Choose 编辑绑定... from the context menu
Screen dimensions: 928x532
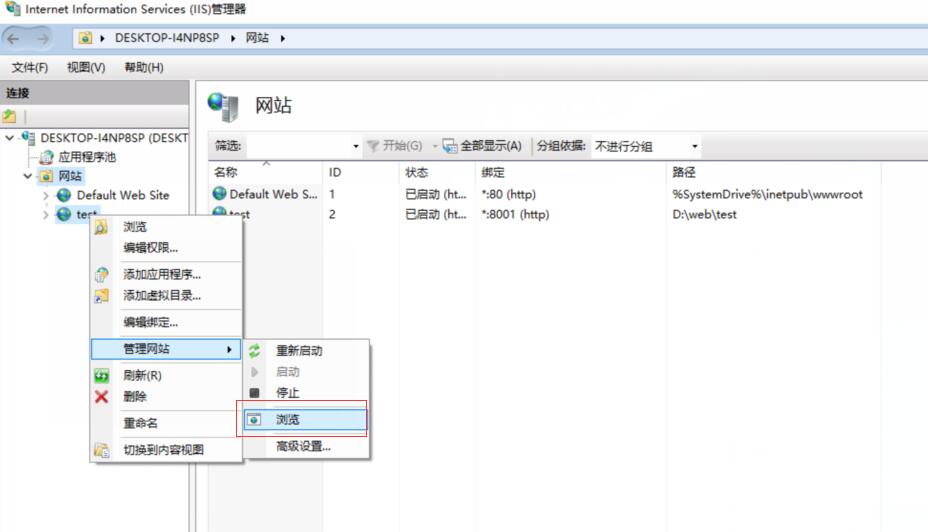[150, 323]
